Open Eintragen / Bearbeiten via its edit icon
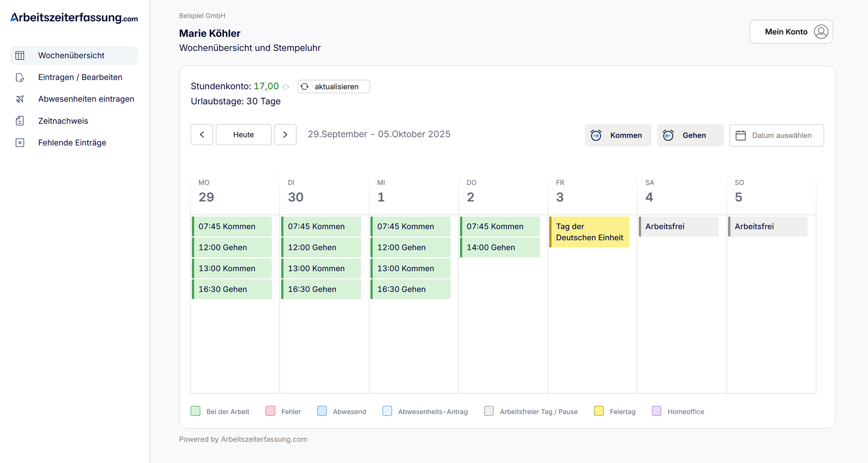Image resolution: width=868 pixels, height=463 pixels. (x=20, y=78)
